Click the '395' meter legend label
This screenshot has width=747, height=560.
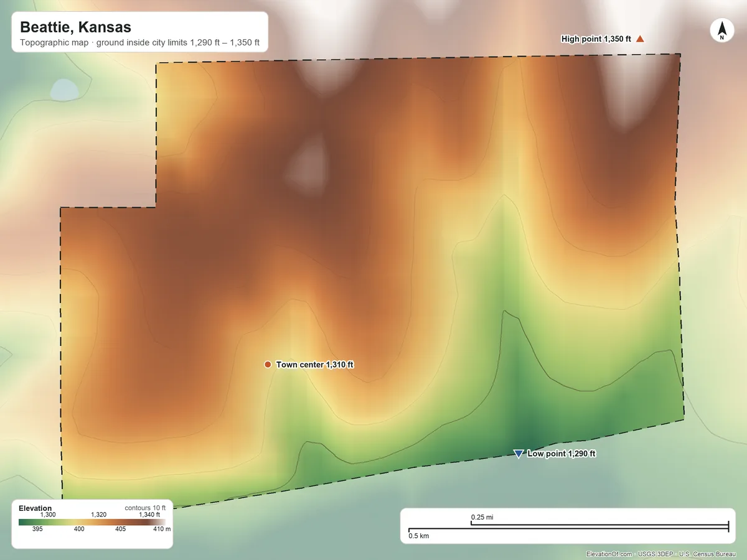pyautogui.click(x=37, y=529)
